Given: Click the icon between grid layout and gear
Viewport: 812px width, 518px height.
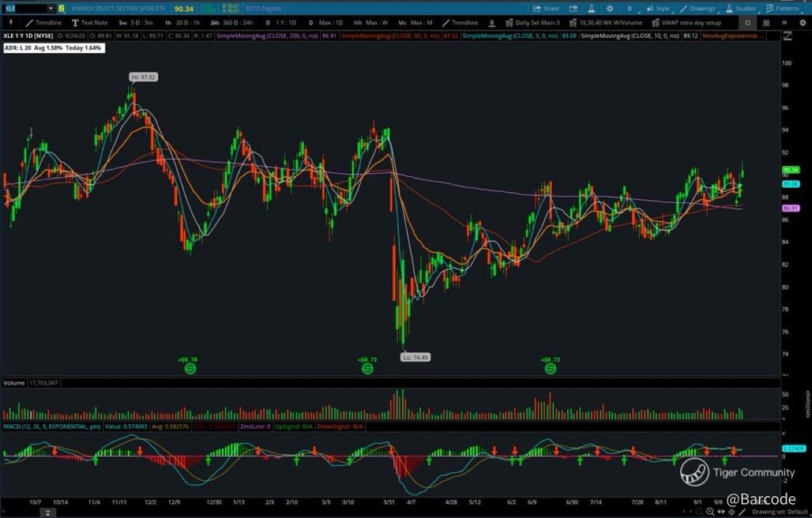Looking at the screenshot, I should point(784,23).
